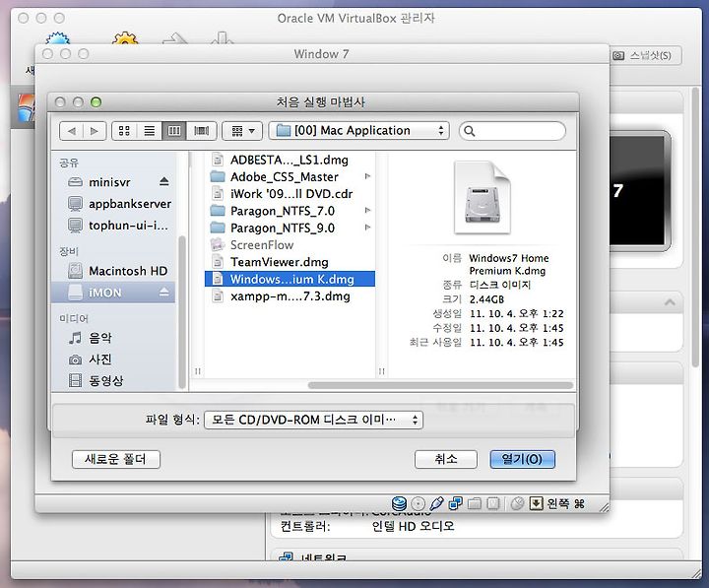Eject the iMON device
The width and height of the screenshot is (709, 588).
(x=164, y=293)
